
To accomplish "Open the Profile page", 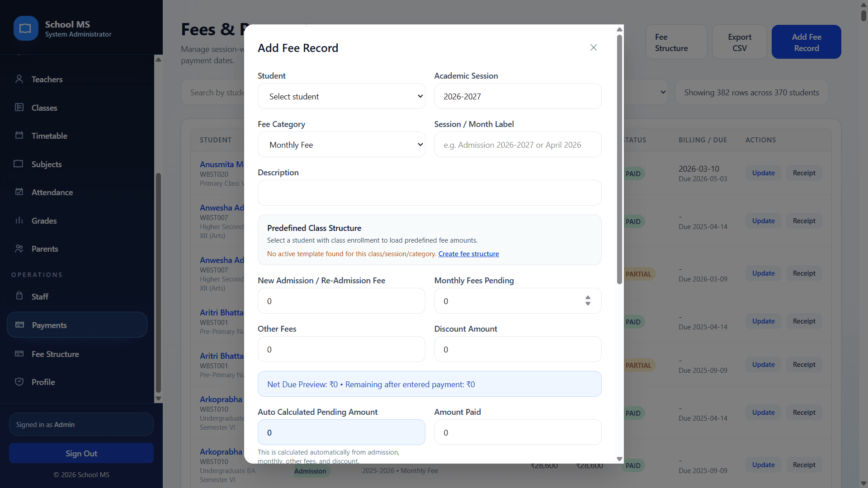I will click(43, 382).
